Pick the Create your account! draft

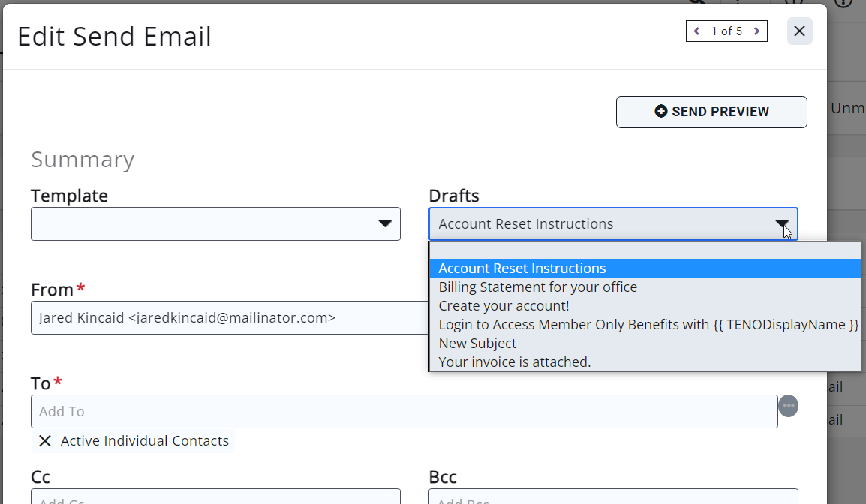(x=504, y=306)
